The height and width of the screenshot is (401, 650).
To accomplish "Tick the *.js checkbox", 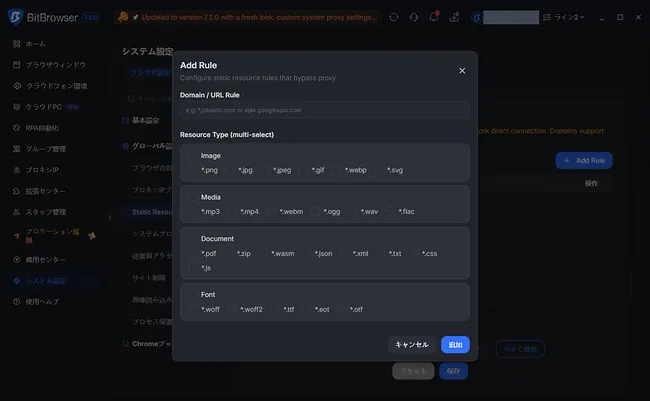I will (193, 268).
